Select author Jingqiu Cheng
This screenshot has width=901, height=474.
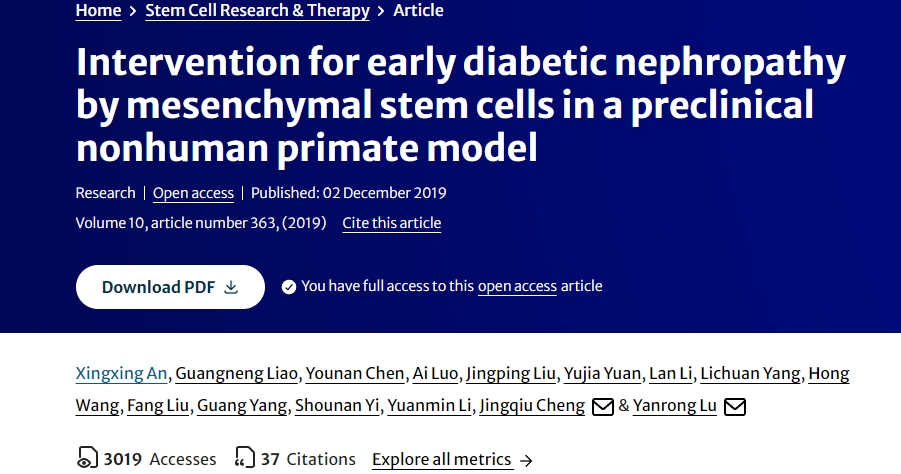pyautogui.click(x=532, y=406)
